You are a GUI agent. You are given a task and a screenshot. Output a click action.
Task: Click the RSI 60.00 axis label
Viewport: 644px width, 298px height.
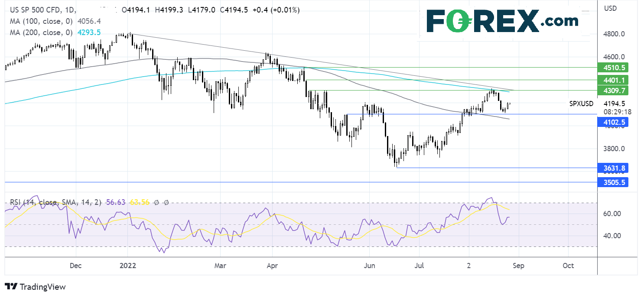(612, 214)
